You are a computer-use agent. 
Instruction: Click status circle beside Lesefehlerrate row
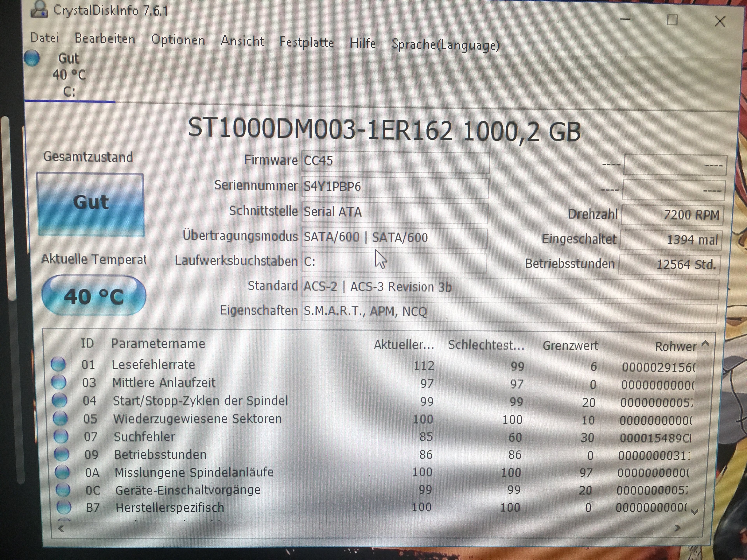58,364
